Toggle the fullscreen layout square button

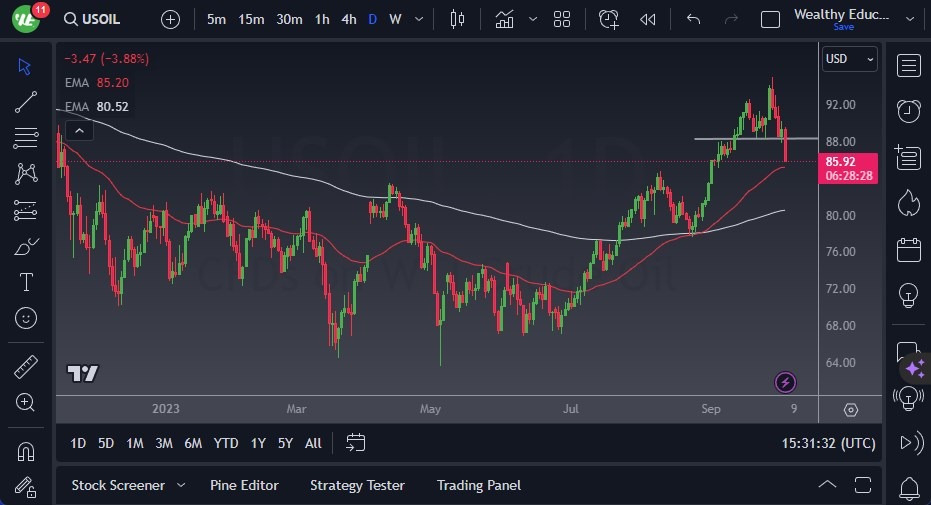770,19
